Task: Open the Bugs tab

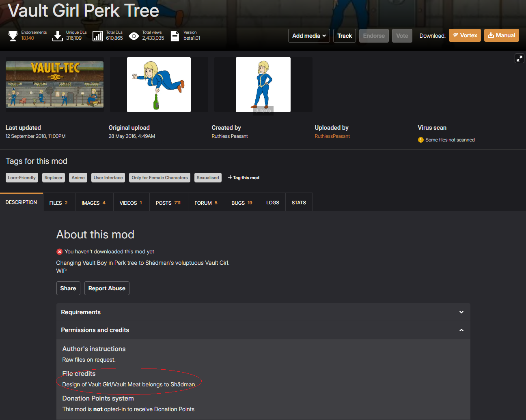Action: coord(242,203)
